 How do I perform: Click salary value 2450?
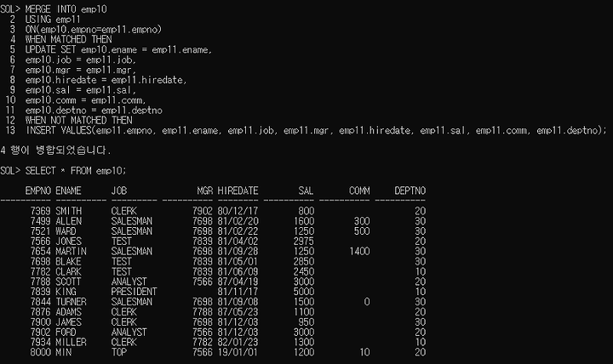pos(304,271)
